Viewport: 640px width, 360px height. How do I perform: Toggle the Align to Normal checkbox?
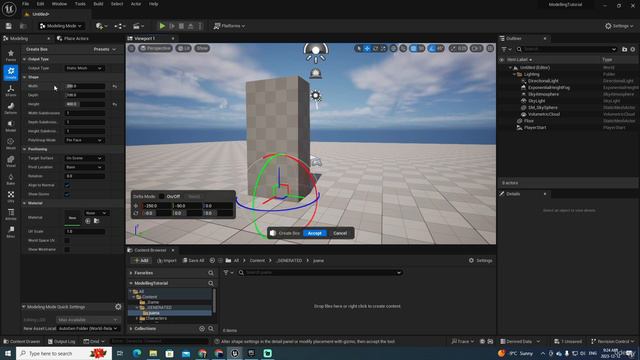(67, 185)
